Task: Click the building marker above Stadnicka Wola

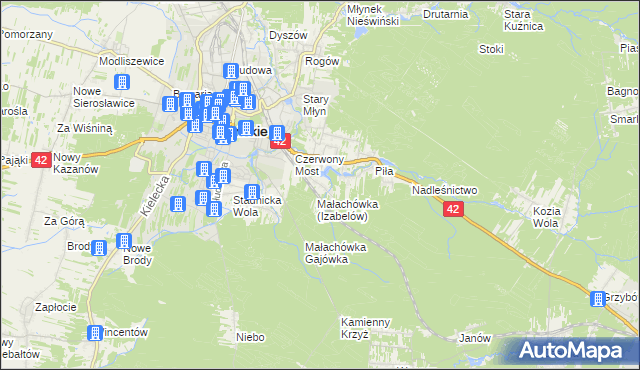Action: click(252, 192)
